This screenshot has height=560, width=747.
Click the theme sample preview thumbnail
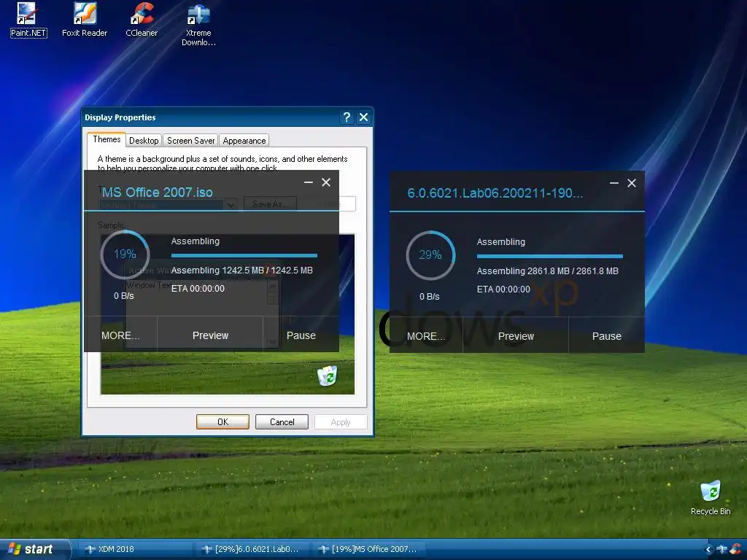click(x=228, y=314)
